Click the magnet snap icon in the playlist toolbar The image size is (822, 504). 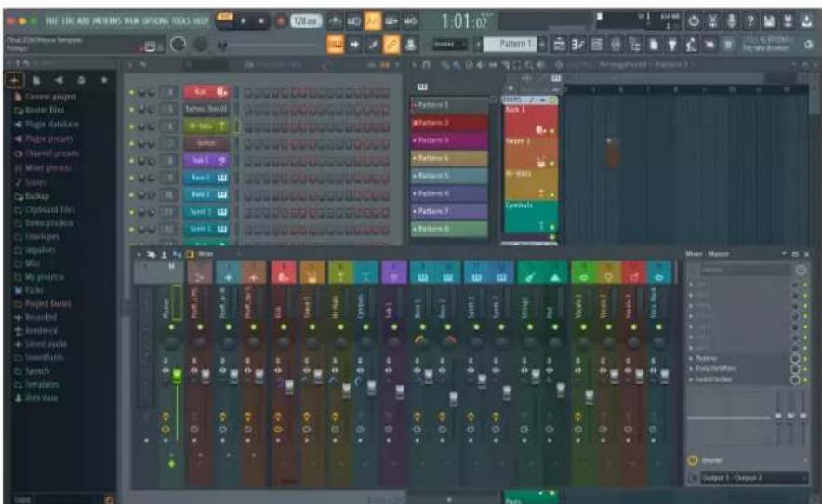[426, 65]
